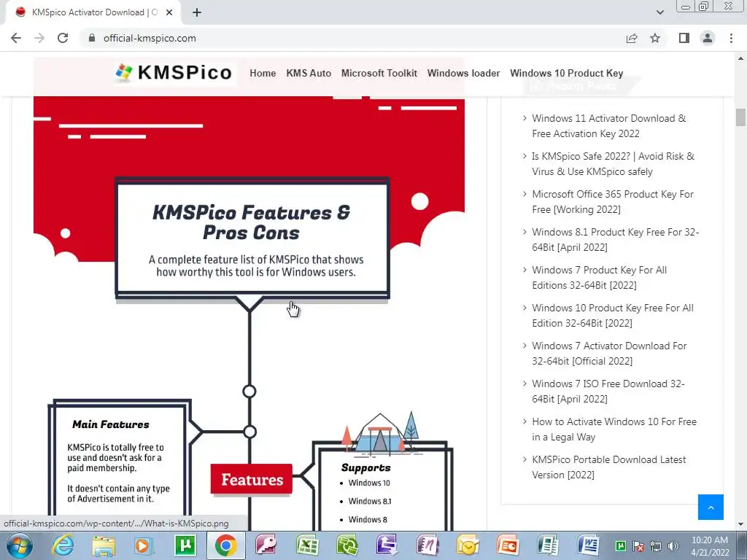This screenshot has width=747, height=560.
Task: Open the Chrome profile avatar
Action: 708,38
